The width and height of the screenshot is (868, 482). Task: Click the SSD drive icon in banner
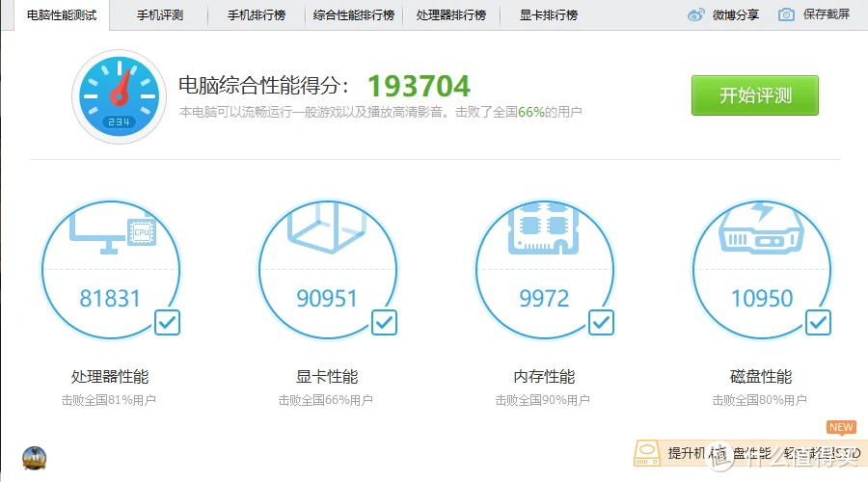647,453
